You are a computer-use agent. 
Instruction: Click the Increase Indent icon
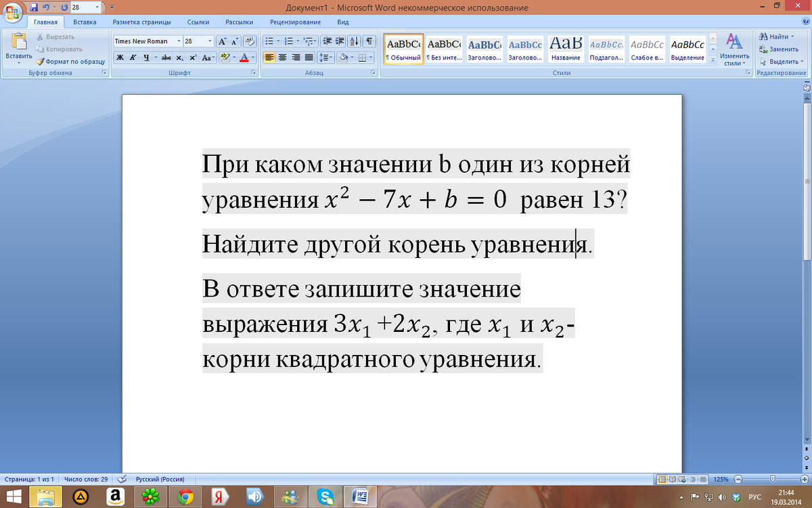coord(340,41)
